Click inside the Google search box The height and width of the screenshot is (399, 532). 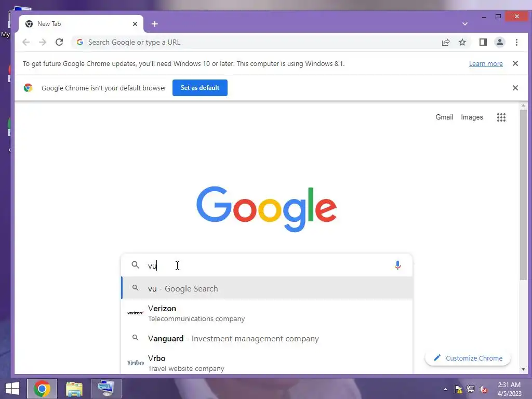(x=267, y=265)
